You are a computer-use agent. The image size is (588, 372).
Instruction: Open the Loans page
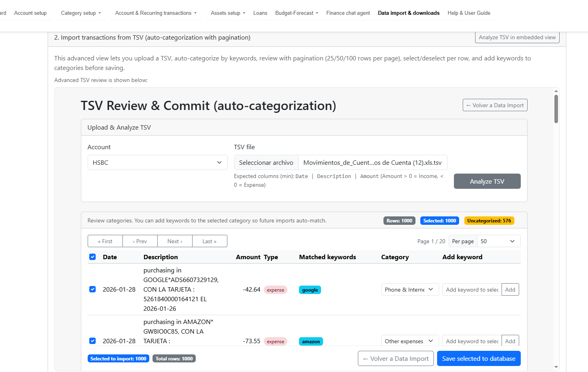click(x=260, y=13)
